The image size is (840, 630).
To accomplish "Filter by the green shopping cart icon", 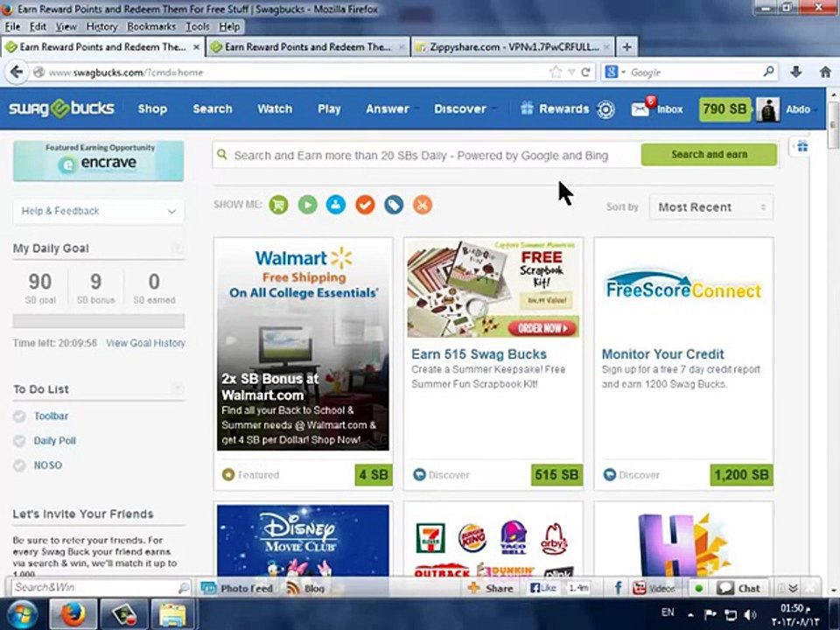I will (278, 205).
